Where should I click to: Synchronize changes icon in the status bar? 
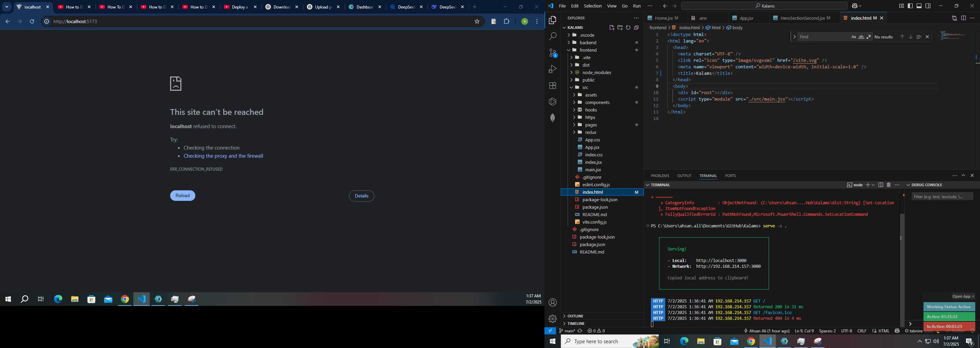tap(580, 331)
